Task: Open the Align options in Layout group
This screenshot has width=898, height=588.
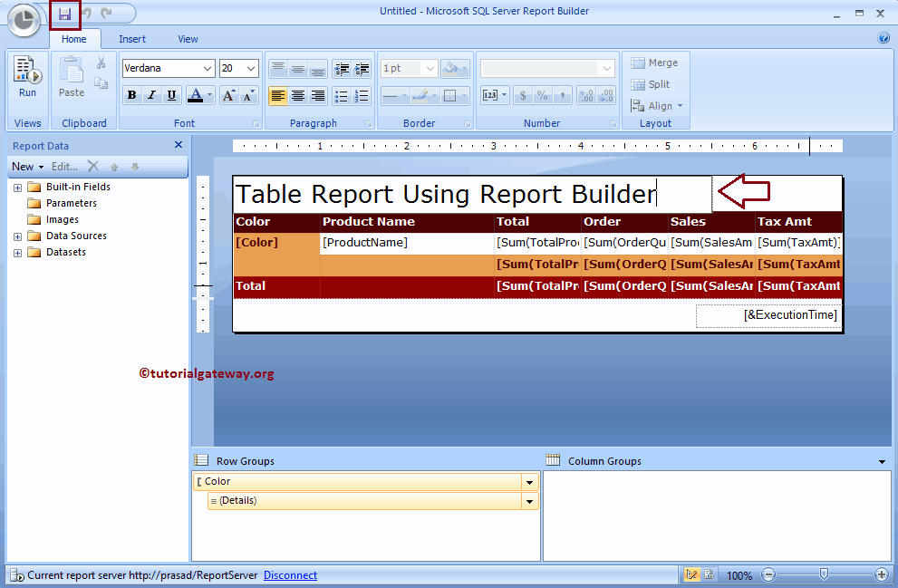Action: click(x=656, y=105)
